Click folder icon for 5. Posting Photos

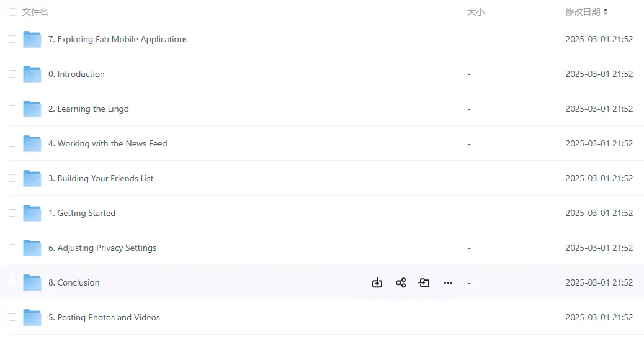(32, 317)
